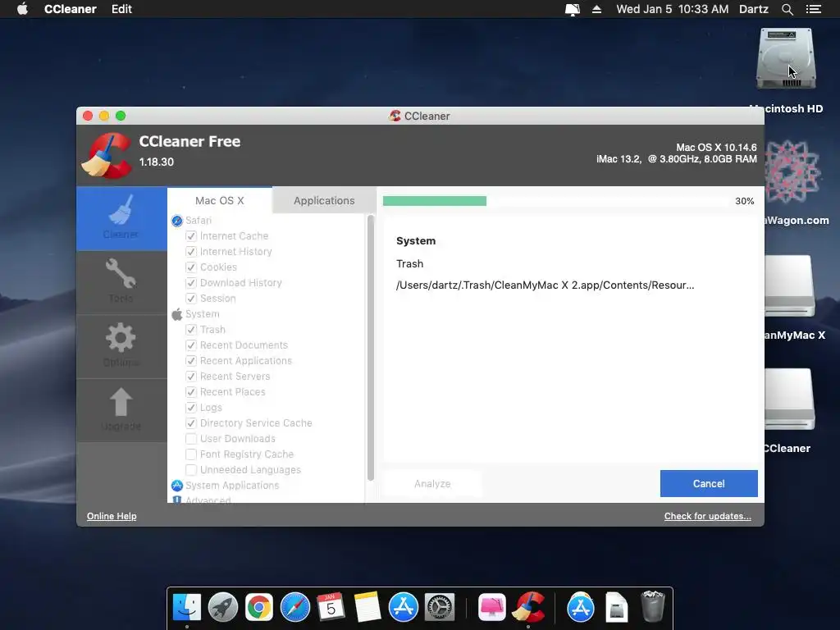Select the CleanMyMac X desktop disk
This screenshot has width=840, height=630.
(x=790, y=285)
